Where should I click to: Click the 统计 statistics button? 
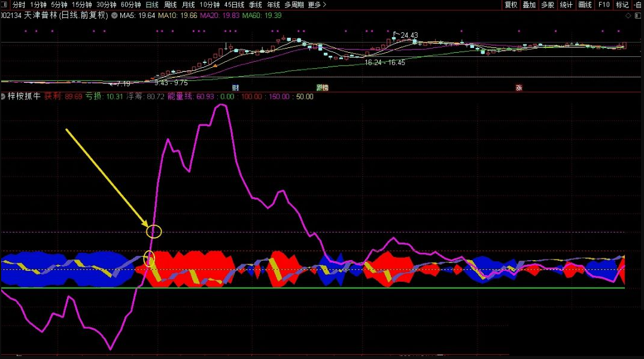(x=566, y=5)
